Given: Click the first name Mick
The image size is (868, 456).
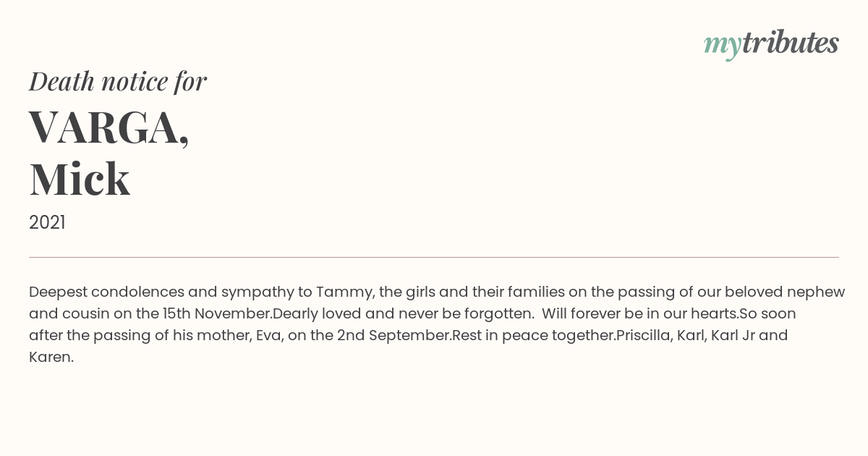Looking at the screenshot, I should [80, 180].
